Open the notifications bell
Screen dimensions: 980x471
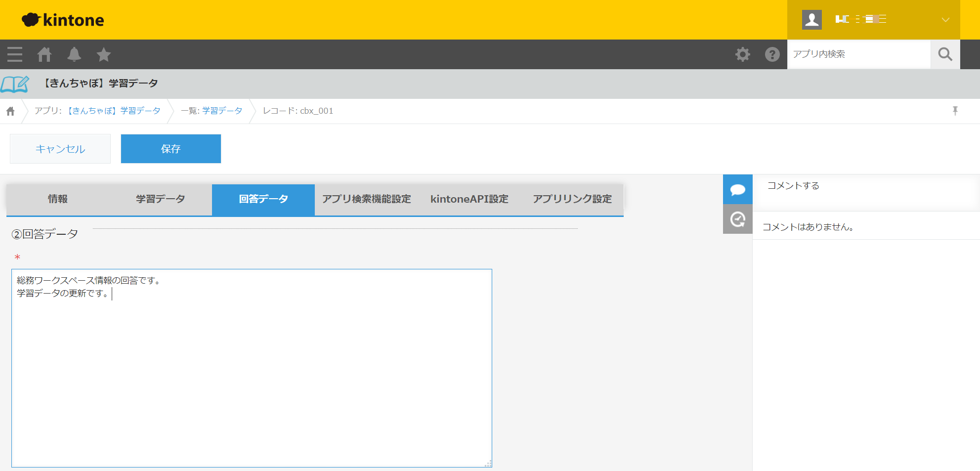tap(74, 54)
